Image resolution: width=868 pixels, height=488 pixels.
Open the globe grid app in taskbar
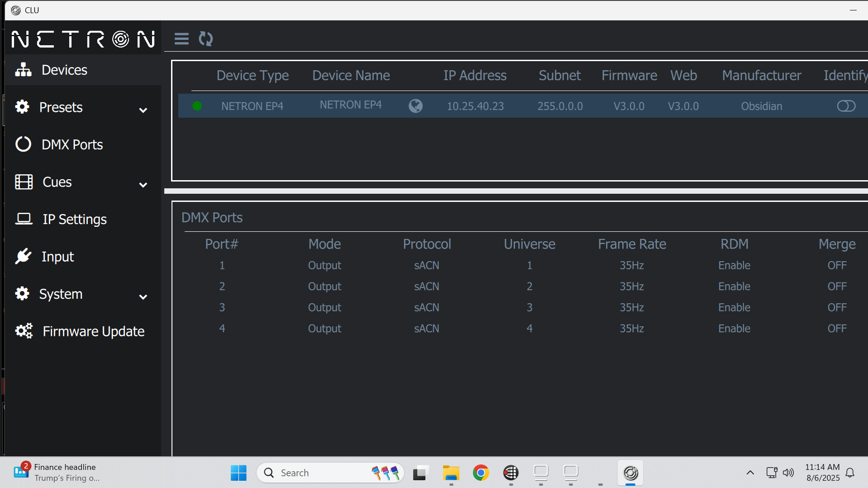511,473
